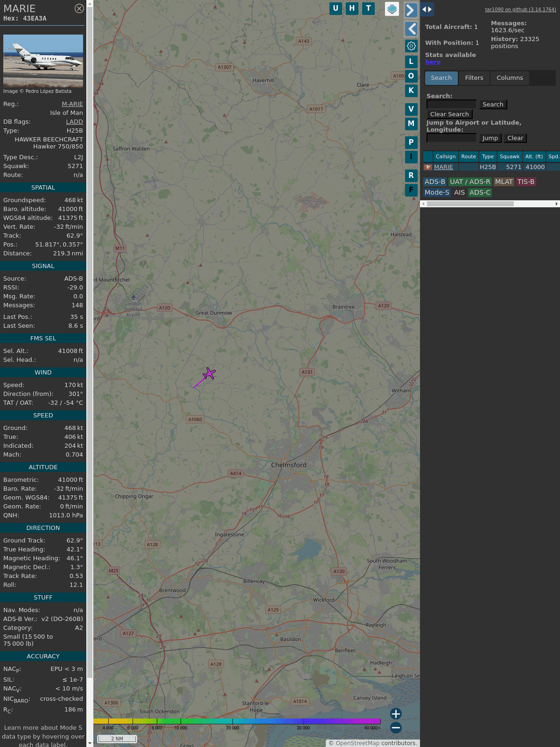Click the scrollbar right arrow of table
The width and height of the screenshot is (560, 747).
pos(557,204)
